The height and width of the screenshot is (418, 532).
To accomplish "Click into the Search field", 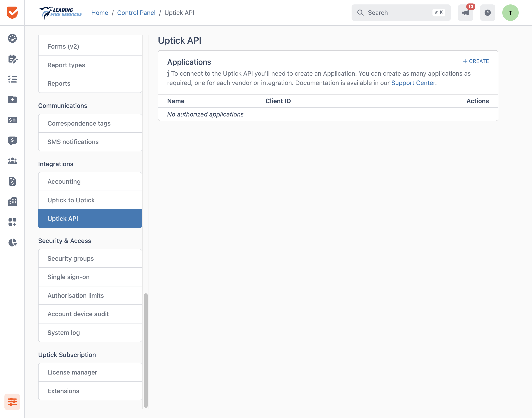I will pos(401,13).
